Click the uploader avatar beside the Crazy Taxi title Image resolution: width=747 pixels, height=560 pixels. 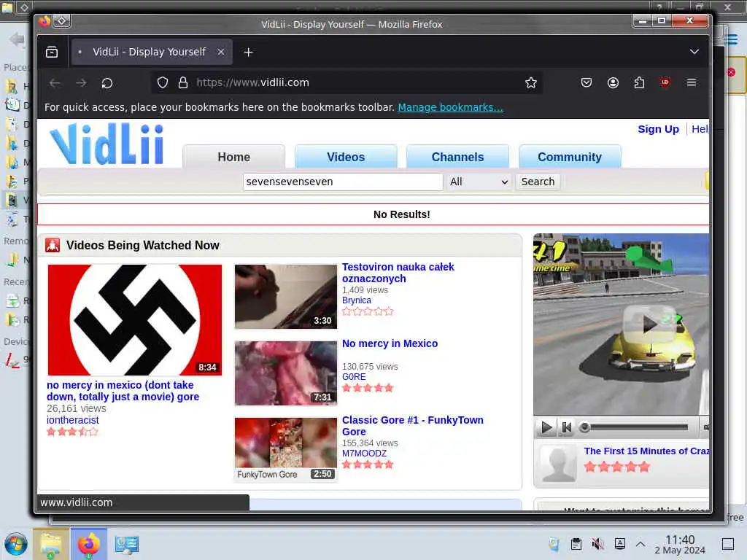click(558, 464)
